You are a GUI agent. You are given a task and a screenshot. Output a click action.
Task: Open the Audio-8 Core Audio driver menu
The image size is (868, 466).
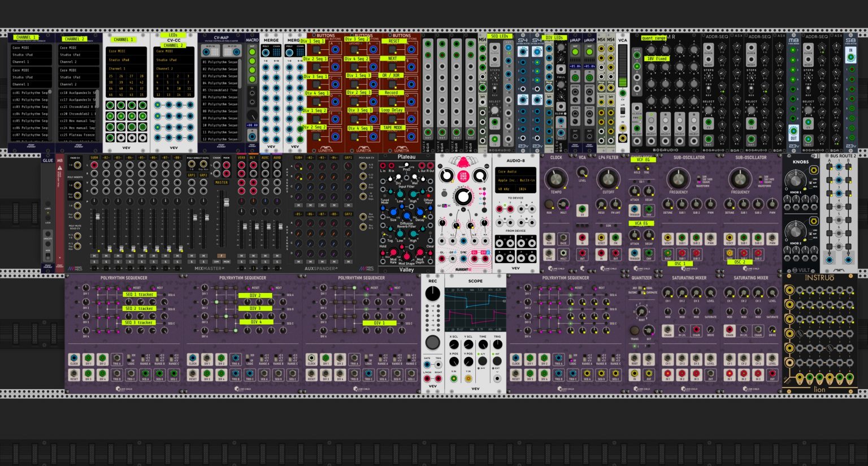[x=515, y=171]
